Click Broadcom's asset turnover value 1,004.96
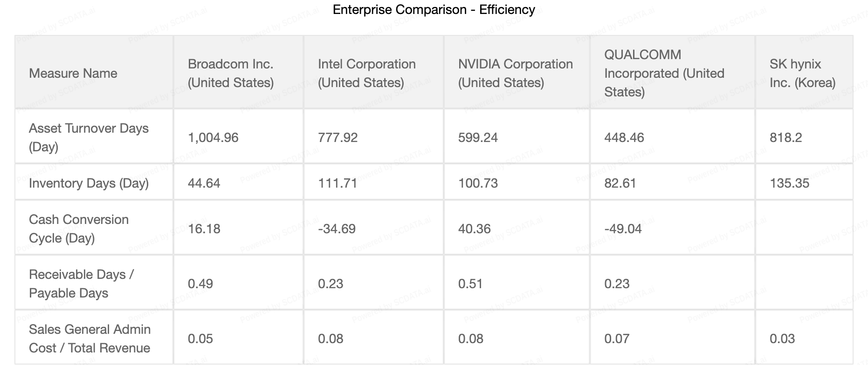 coord(213,137)
